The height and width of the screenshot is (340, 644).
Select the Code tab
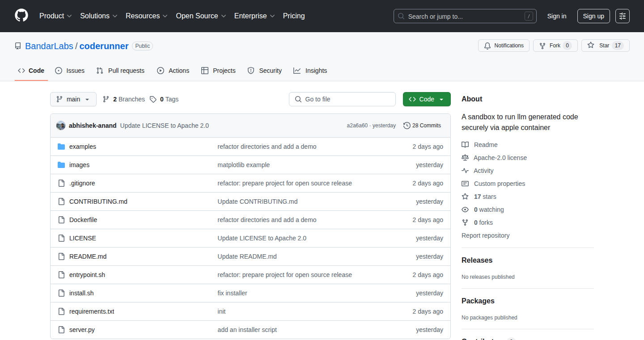tap(31, 71)
